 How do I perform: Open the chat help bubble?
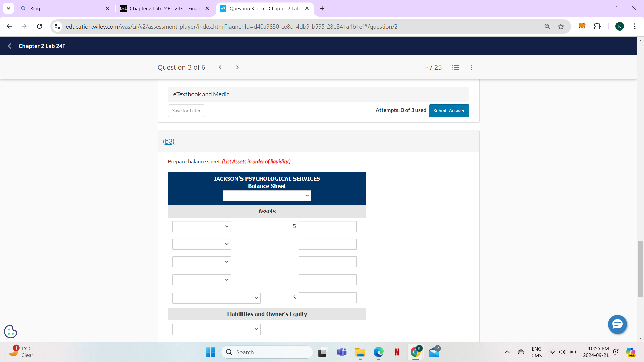click(617, 324)
